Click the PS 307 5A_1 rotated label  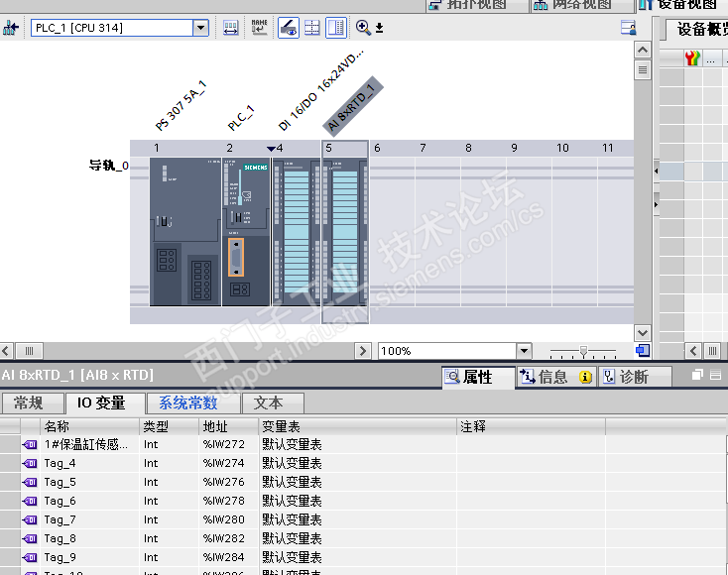coord(181,106)
